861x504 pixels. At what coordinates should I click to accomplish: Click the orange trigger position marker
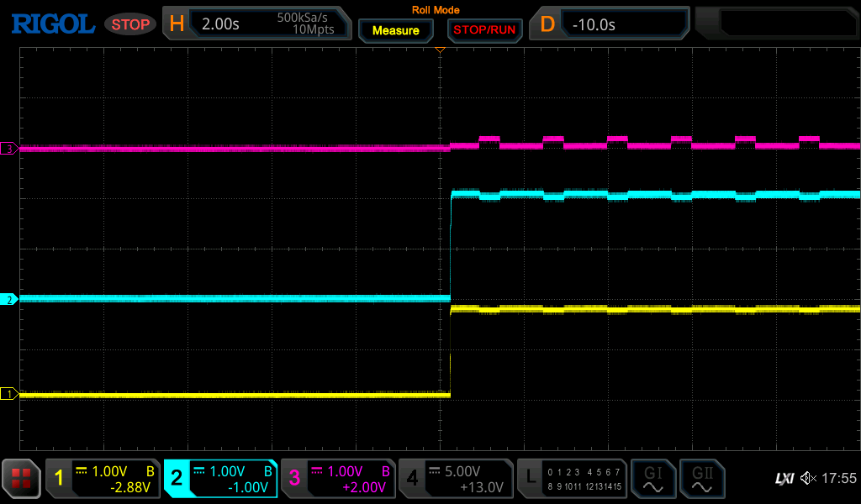[440, 50]
